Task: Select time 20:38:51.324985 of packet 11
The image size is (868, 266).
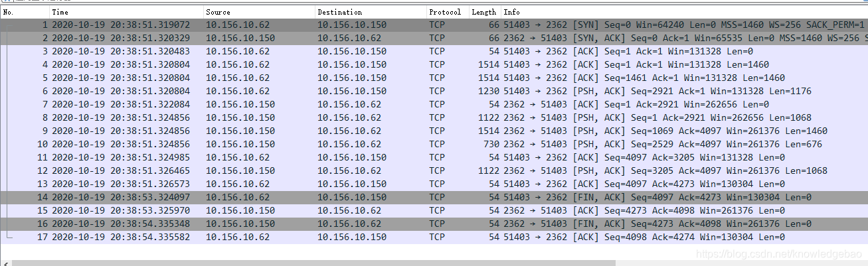Action: point(121,157)
